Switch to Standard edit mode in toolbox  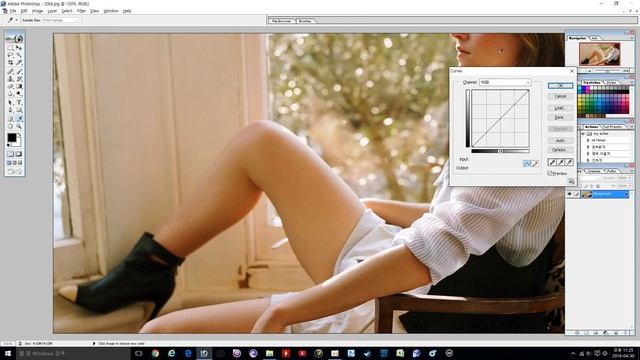coord(11,154)
